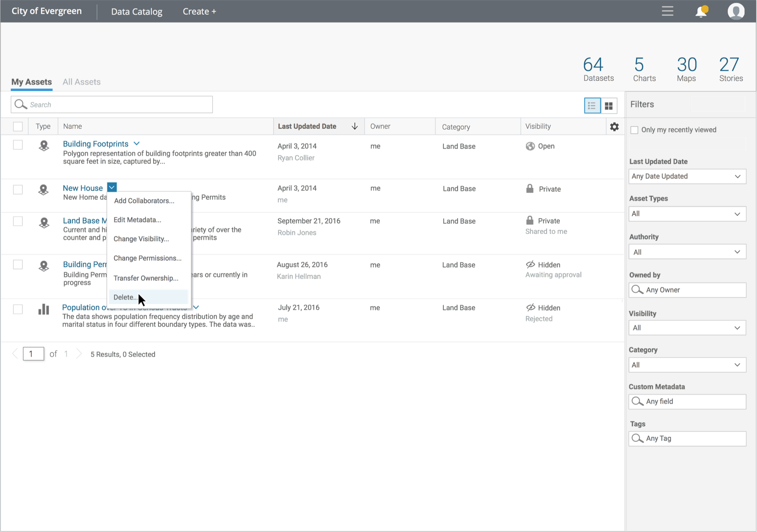The width and height of the screenshot is (757, 532).
Task: Open the Authority filter dropdown
Action: coord(687,252)
